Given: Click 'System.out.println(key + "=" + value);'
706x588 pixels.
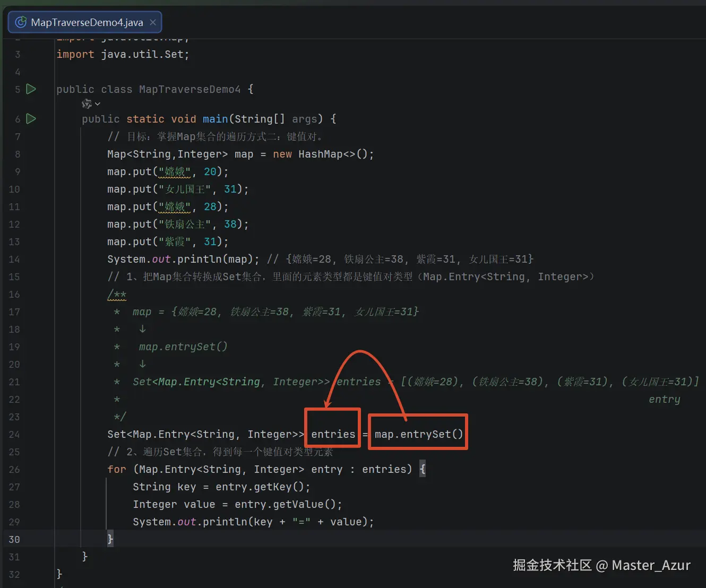Looking at the screenshot, I should (x=253, y=522).
